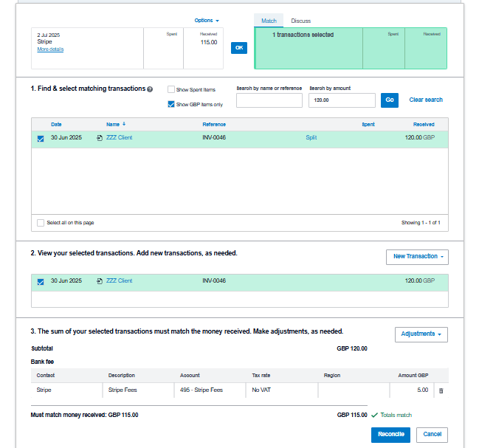This screenshot has width=479, height=448.
Task: Open the Options dropdown
Action: (207, 21)
